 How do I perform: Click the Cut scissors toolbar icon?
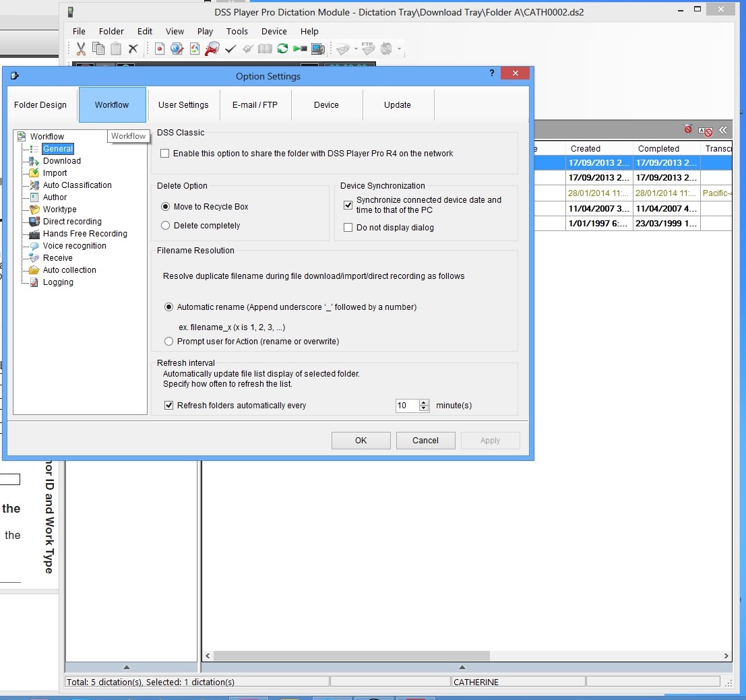(x=81, y=49)
